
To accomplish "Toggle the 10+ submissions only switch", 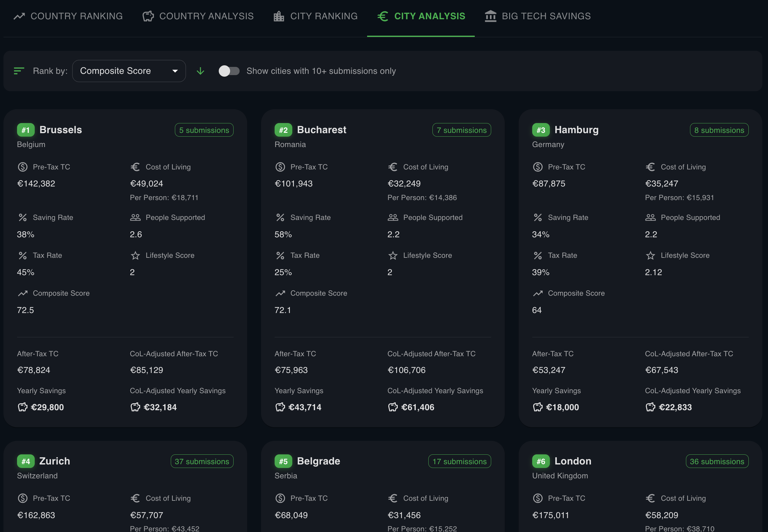I will [x=229, y=71].
